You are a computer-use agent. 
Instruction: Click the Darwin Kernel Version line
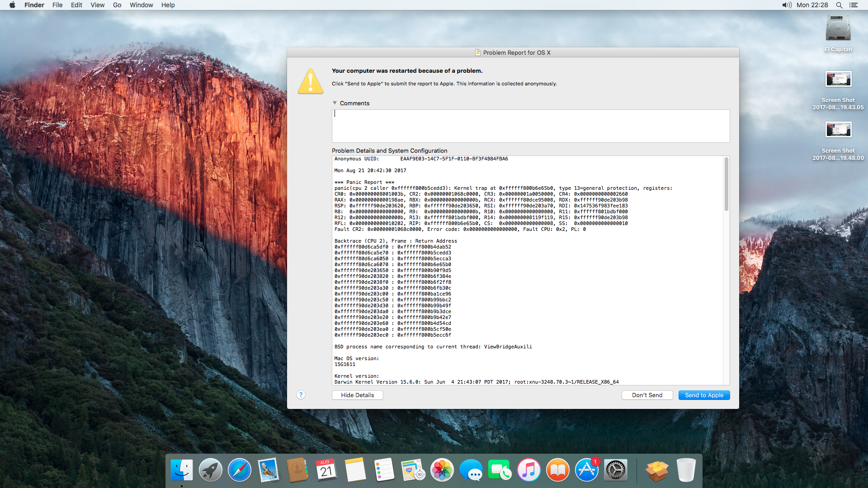476,382
